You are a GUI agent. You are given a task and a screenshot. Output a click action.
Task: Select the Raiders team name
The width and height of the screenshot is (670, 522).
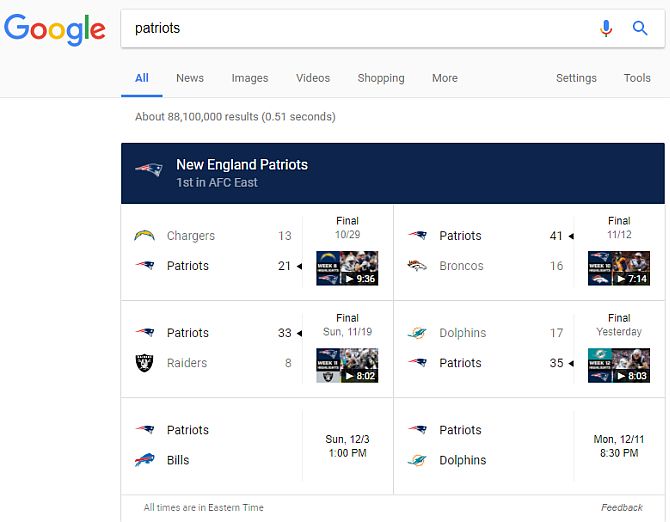coord(187,363)
